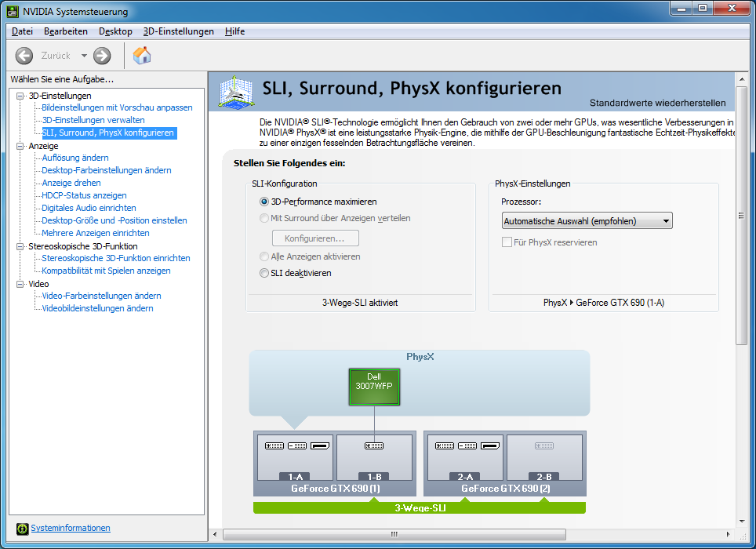This screenshot has height=549, width=756.
Task: Open the Systeminformationen link
Action: pos(71,528)
